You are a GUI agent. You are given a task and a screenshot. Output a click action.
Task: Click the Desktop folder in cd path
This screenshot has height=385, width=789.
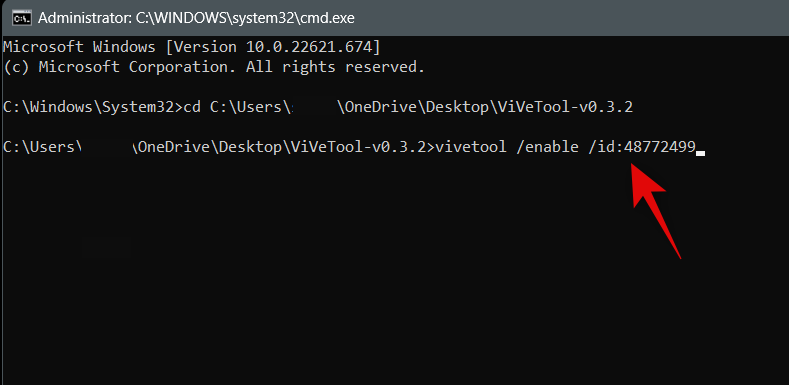pyautogui.click(x=453, y=108)
